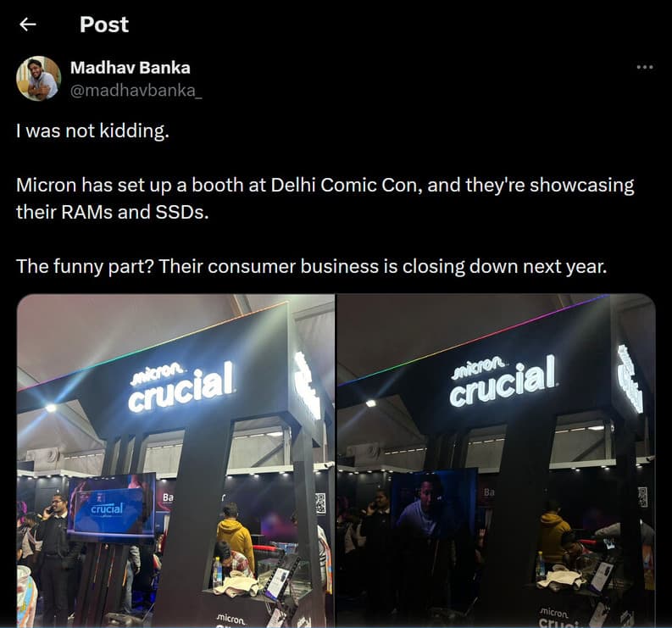Open the left booth photo
The height and width of the screenshot is (628, 672).
click(175, 461)
